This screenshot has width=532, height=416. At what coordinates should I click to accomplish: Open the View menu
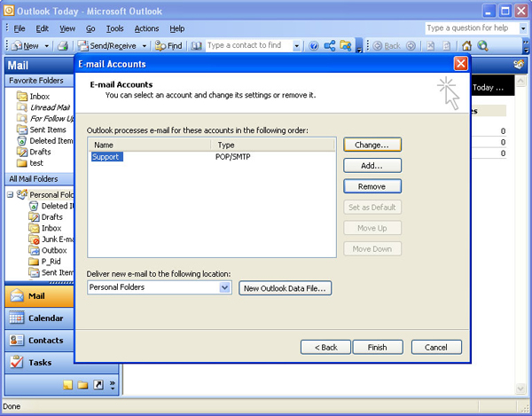[67, 28]
